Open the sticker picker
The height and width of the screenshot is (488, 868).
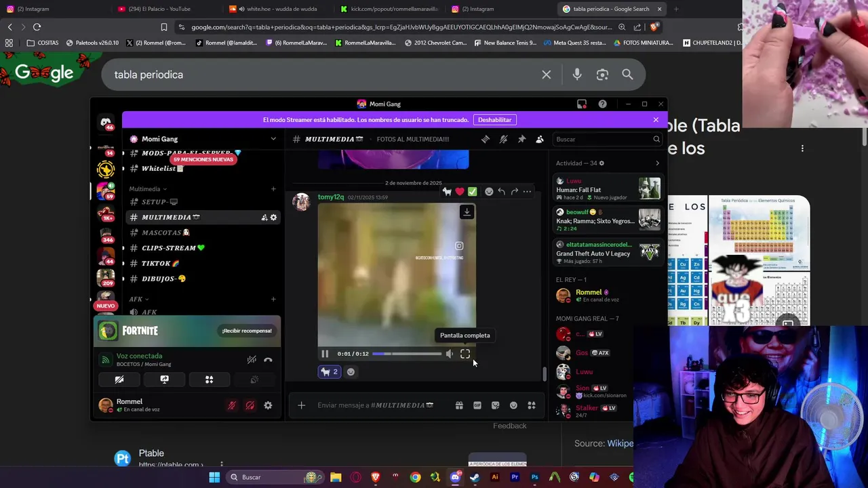[x=496, y=405]
